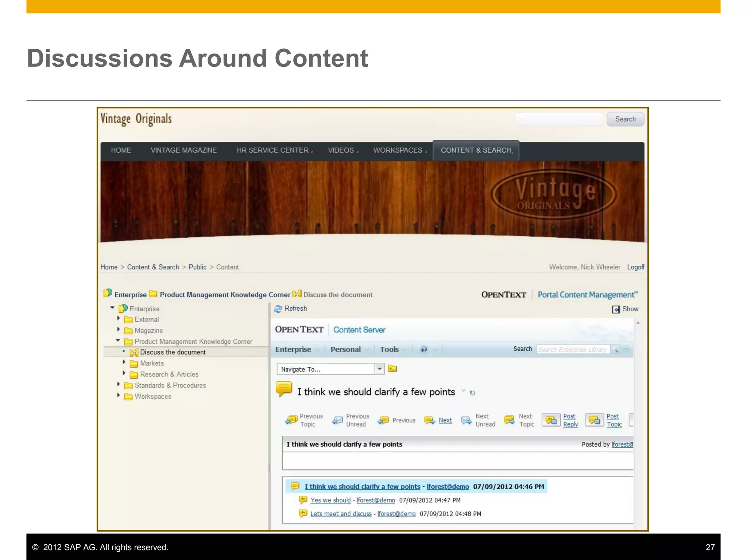
Task: Click reply icon beside 'Yes we should'
Action: (x=303, y=499)
